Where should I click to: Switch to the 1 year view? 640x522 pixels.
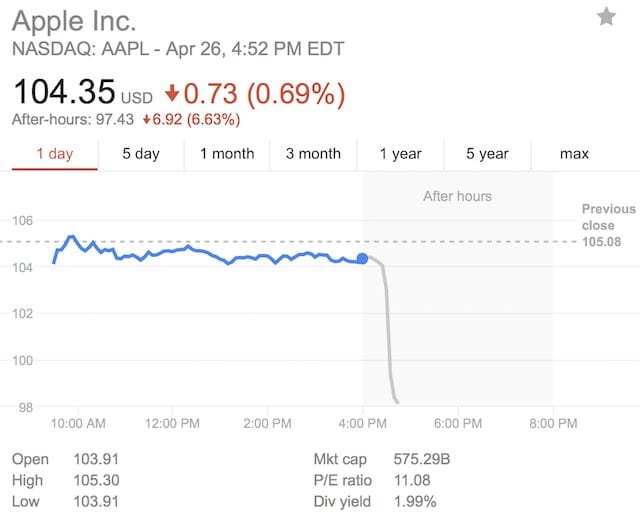400,154
